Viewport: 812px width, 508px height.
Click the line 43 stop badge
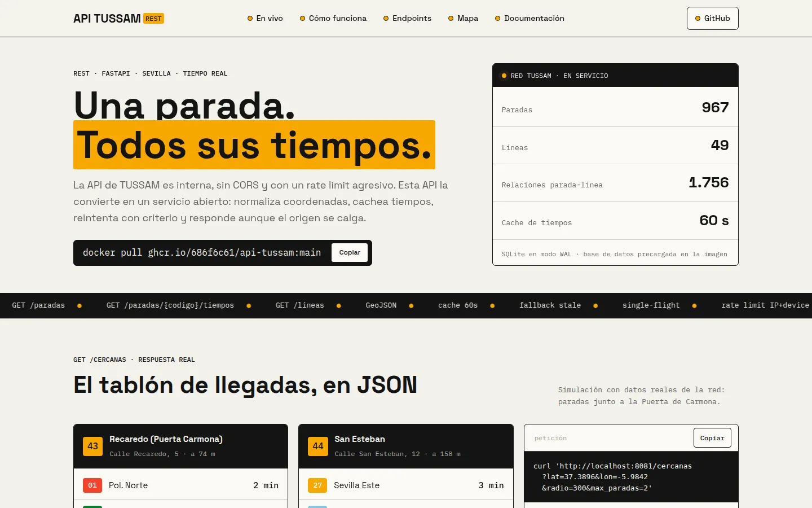tap(92, 446)
